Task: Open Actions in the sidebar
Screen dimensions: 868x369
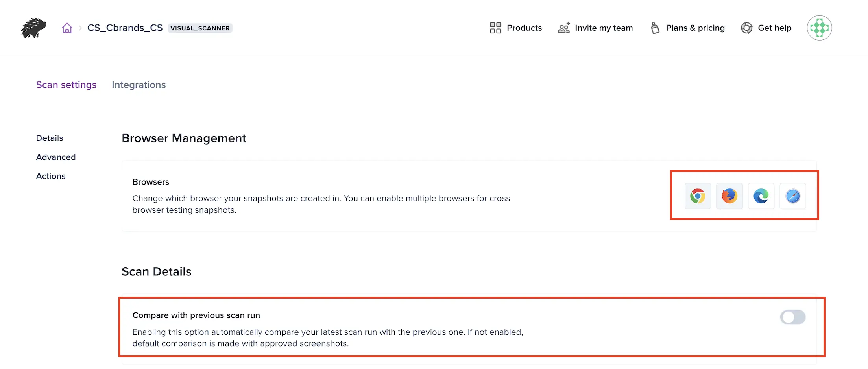Action: pyautogui.click(x=51, y=176)
